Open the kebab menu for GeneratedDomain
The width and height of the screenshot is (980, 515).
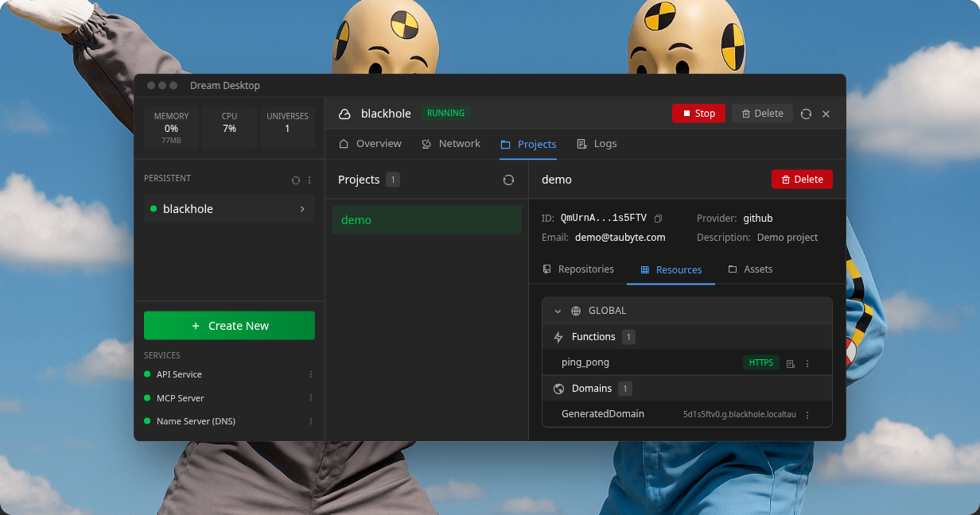point(807,414)
